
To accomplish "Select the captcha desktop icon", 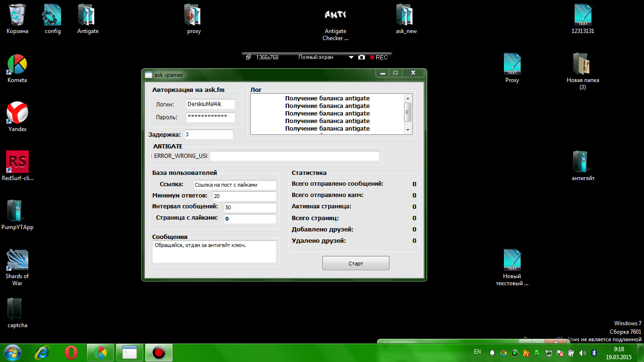I will coord(17,313).
